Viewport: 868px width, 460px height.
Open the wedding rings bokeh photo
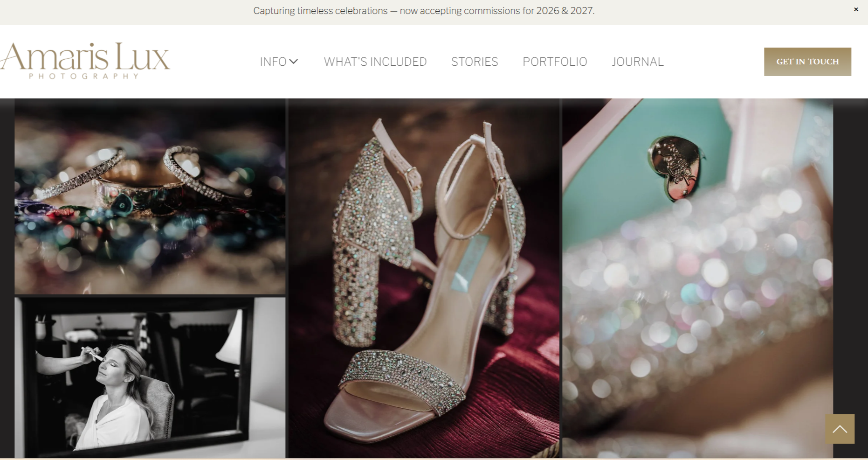point(150,196)
